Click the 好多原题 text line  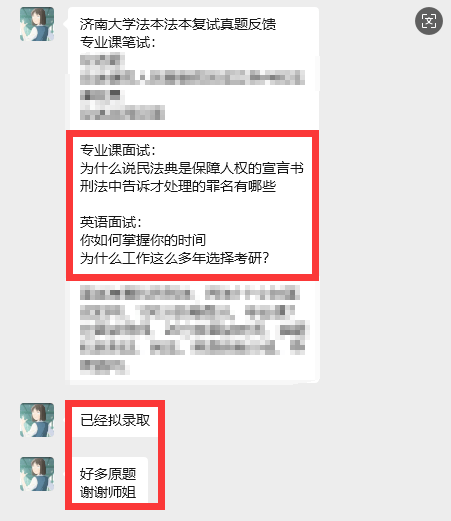108,474
